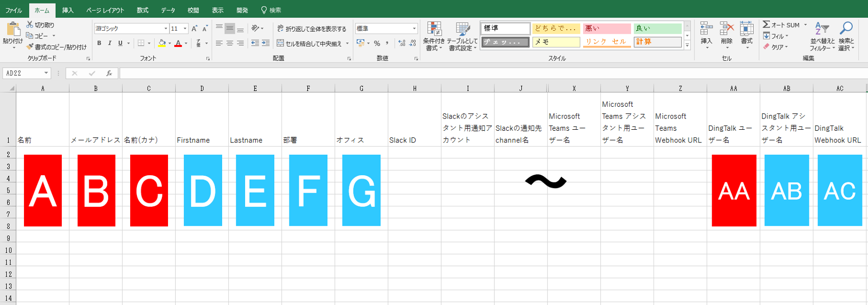Apply the Good (良い) cell style
This screenshot has width=868, height=305.
pyautogui.click(x=658, y=29)
